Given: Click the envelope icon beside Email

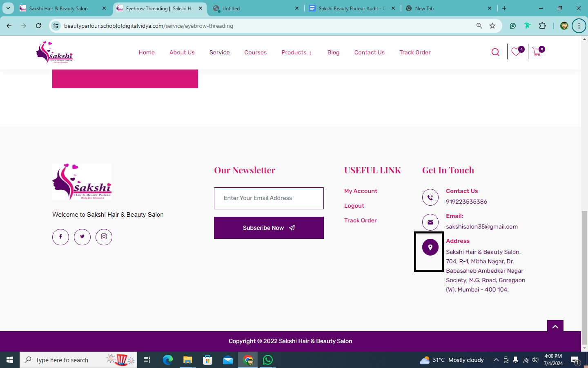Looking at the screenshot, I should [x=430, y=222].
